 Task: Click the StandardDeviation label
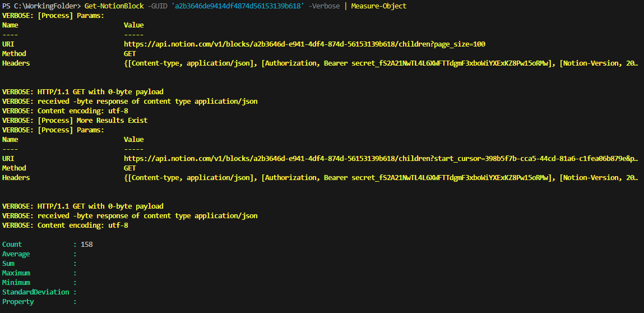coord(36,292)
